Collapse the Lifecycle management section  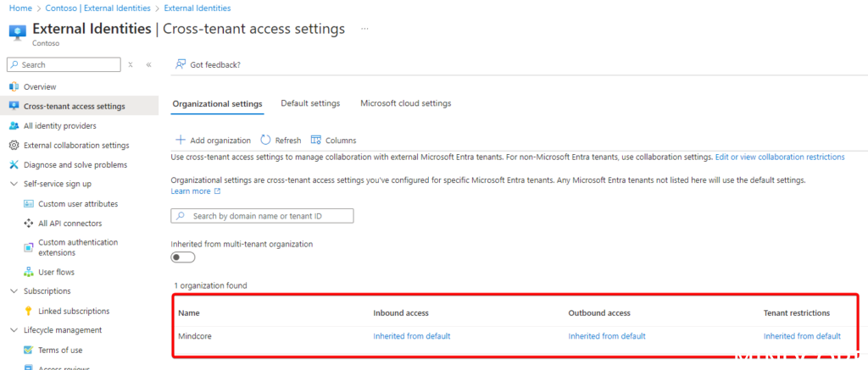tap(14, 330)
